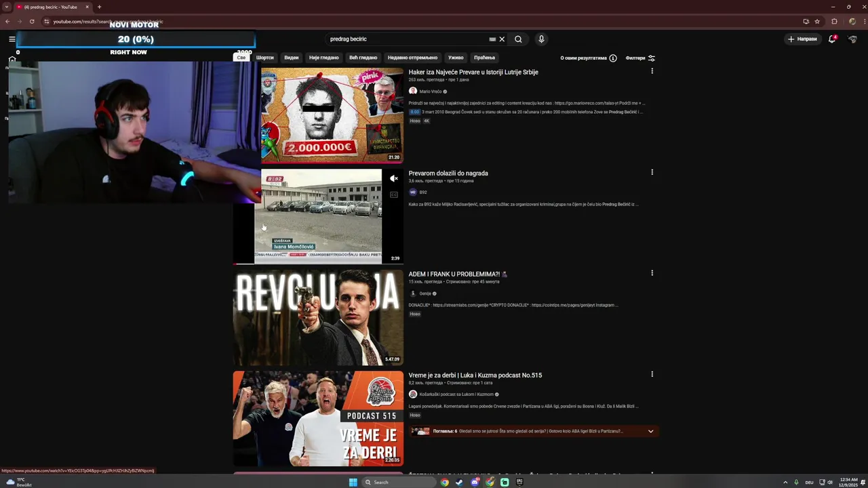The image size is (868, 488).
Task: Open the 'Mario Vrećo' channel name link
Action: [x=431, y=91]
